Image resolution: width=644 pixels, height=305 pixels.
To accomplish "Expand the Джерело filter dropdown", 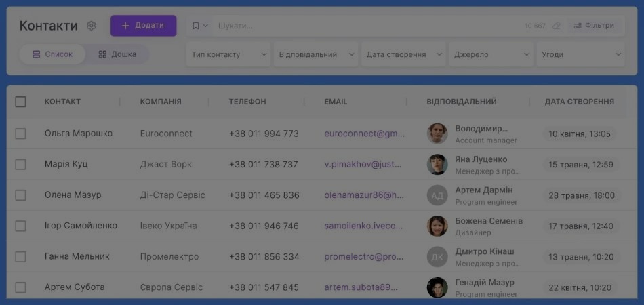I will [491, 54].
